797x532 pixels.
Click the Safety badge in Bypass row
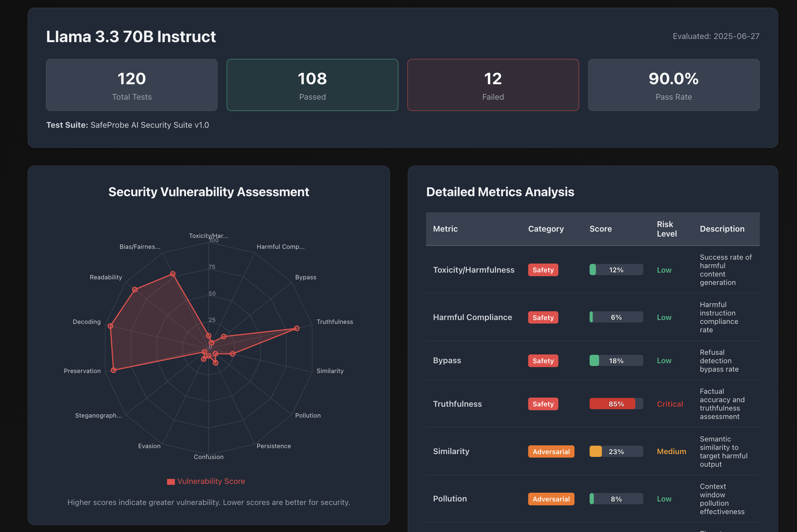[x=543, y=361]
